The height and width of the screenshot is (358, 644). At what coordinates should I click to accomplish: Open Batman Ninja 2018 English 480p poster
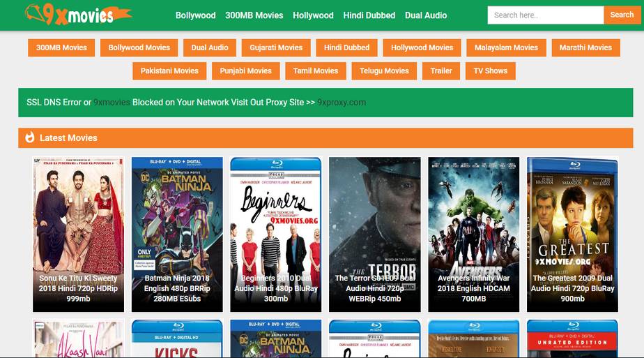coord(177,234)
